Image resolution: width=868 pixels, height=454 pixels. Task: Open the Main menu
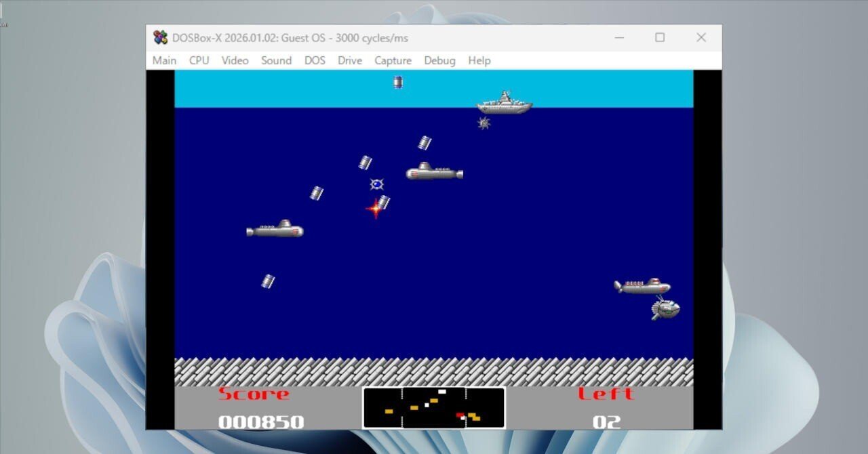tap(164, 60)
